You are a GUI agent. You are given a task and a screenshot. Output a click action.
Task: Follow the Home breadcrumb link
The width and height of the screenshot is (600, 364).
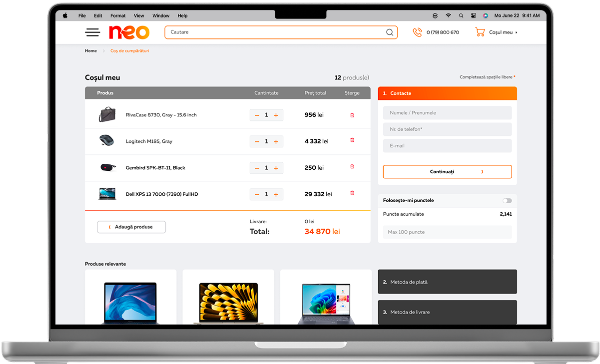point(91,51)
